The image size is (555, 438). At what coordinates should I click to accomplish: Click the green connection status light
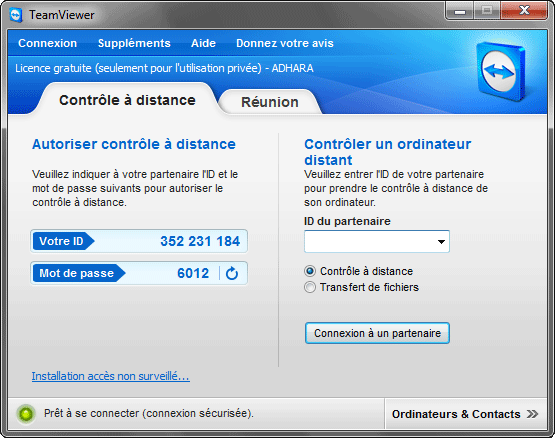tap(26, 413)
